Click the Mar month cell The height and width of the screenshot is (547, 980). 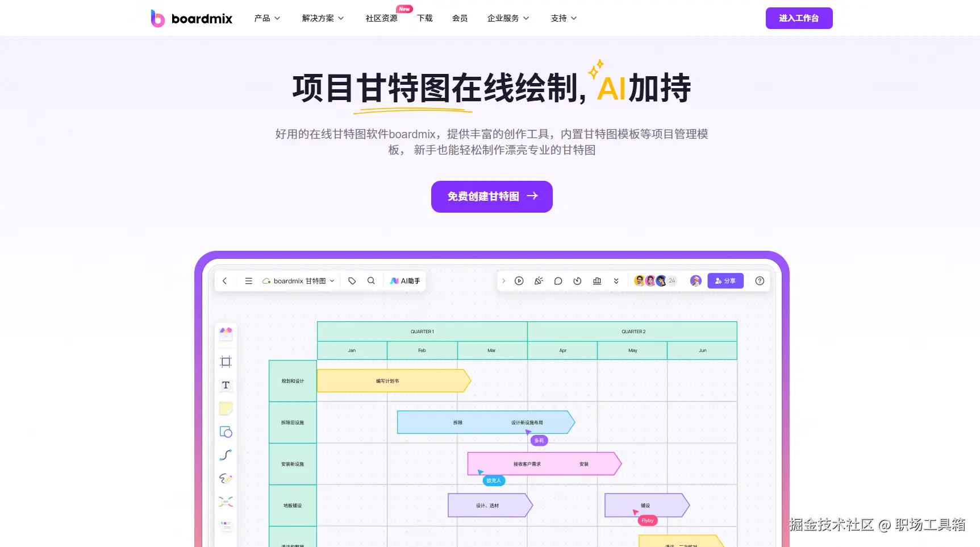coord(491,350)
